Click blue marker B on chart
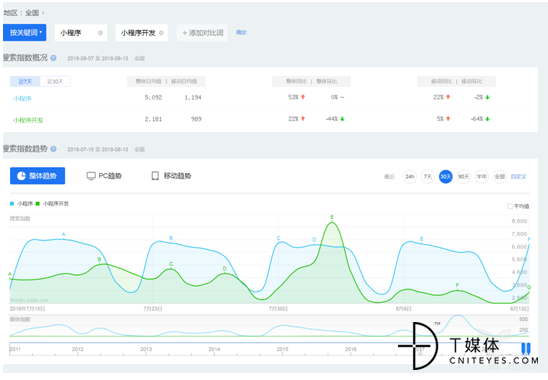The image size is (548, 380). pos(171,238)
